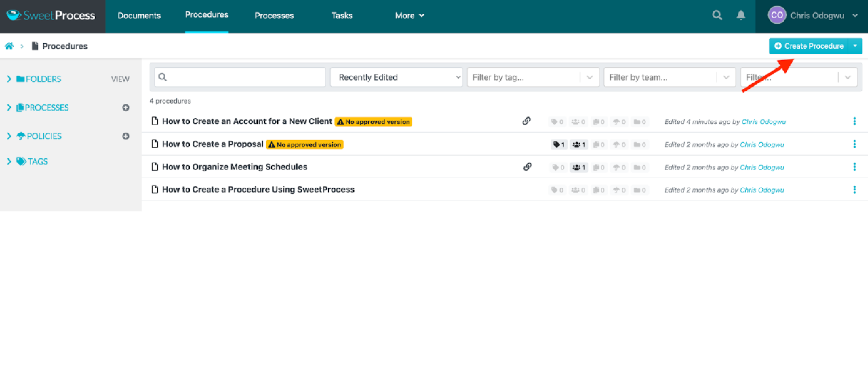Expand the FOLDERS tree item

pyautogui.click(x=9, y=79)
